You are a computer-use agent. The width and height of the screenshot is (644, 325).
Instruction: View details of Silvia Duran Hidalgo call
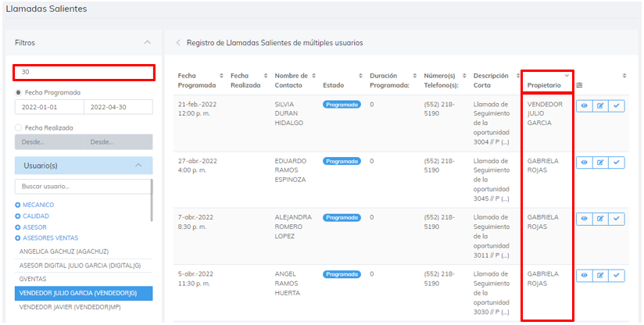(x=584, y=106)
